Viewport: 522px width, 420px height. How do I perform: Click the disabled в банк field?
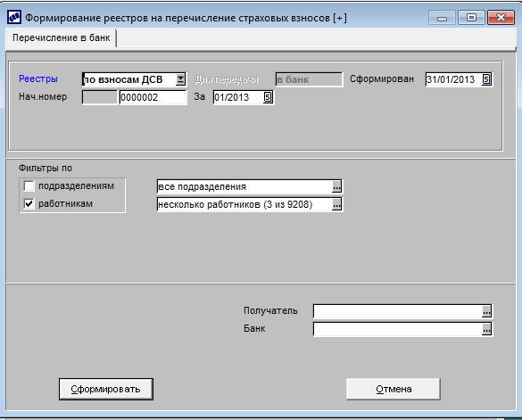pos(309,79)
